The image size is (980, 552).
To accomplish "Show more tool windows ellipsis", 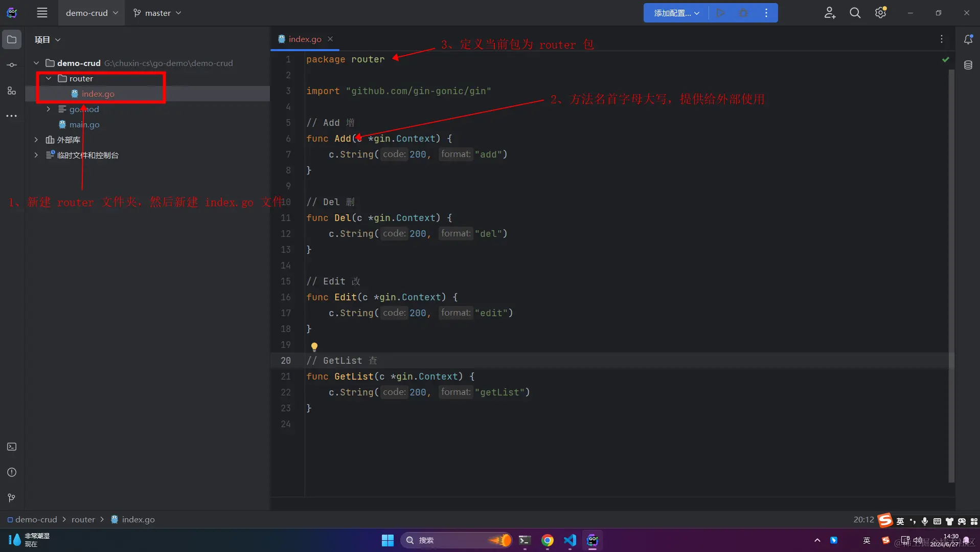I will click(12, 116).
